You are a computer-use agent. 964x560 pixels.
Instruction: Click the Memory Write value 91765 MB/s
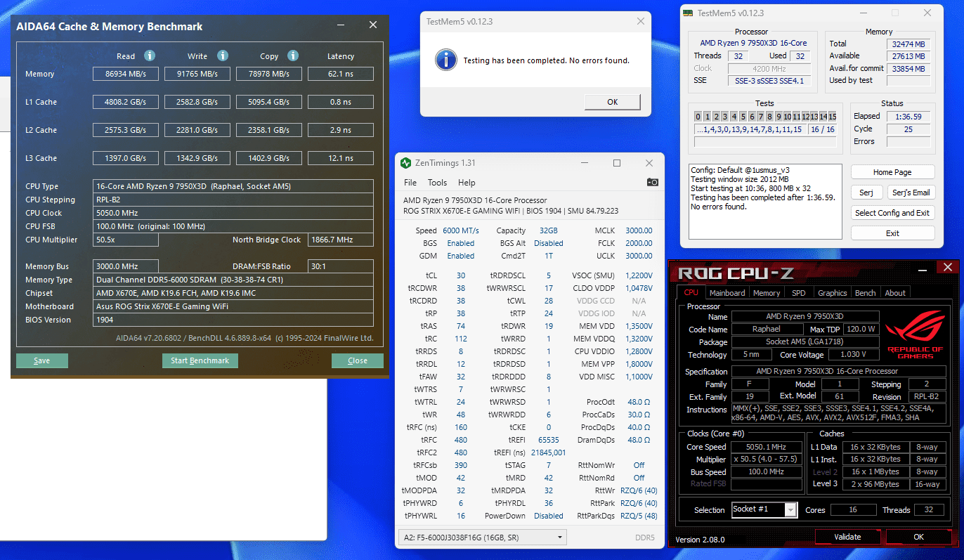tap(197, 74)
